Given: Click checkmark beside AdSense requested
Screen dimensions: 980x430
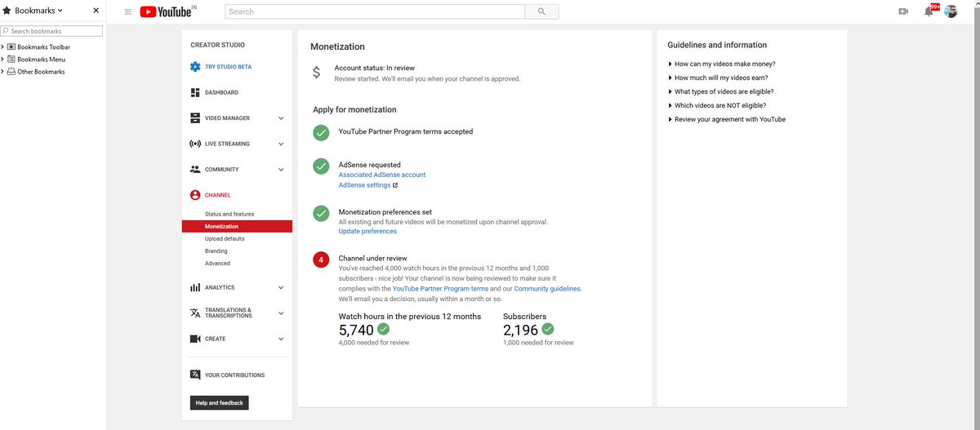Looking at the screenshot, I should 322,166.
